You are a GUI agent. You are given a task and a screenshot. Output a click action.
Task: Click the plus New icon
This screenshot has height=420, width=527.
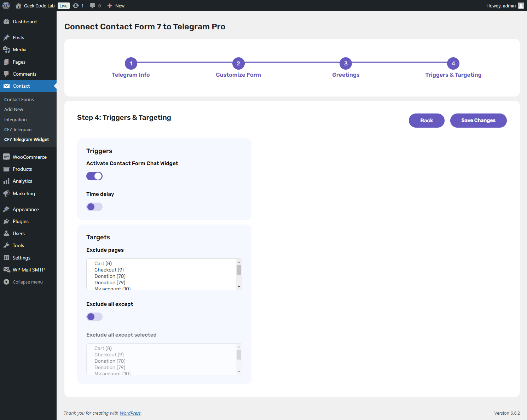click(x=110, y=6)
